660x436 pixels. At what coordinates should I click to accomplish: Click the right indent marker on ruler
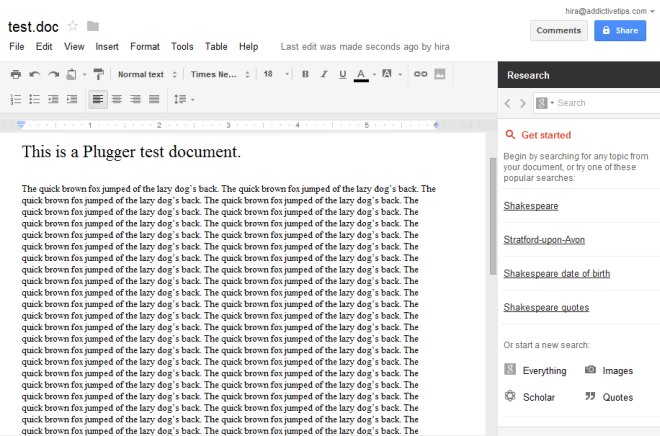coord(436,125)
